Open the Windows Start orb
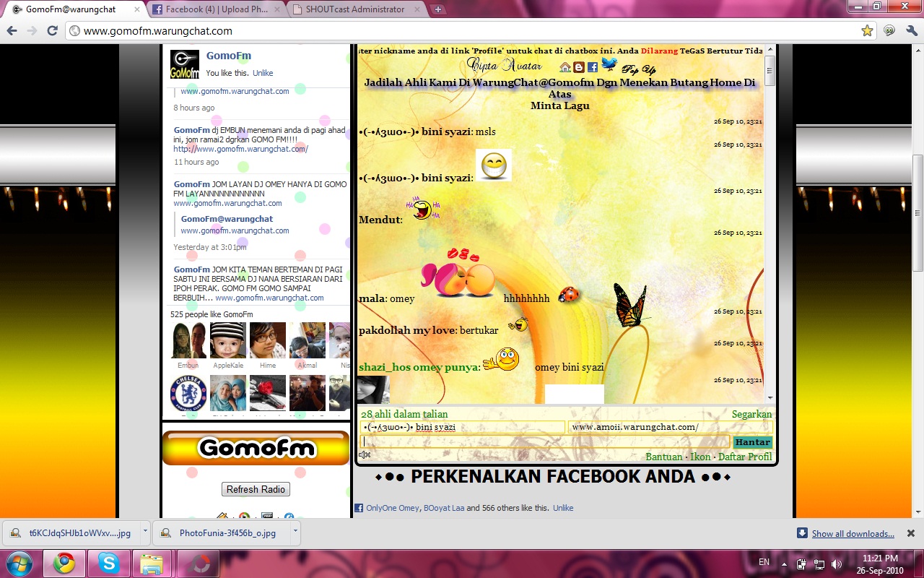The image size is (924, 578). 18,563
